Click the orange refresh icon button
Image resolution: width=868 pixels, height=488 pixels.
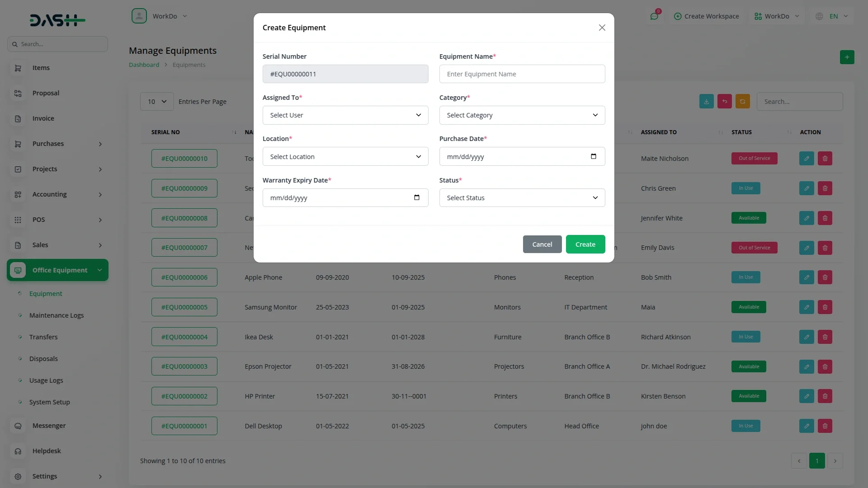(742, 101)
